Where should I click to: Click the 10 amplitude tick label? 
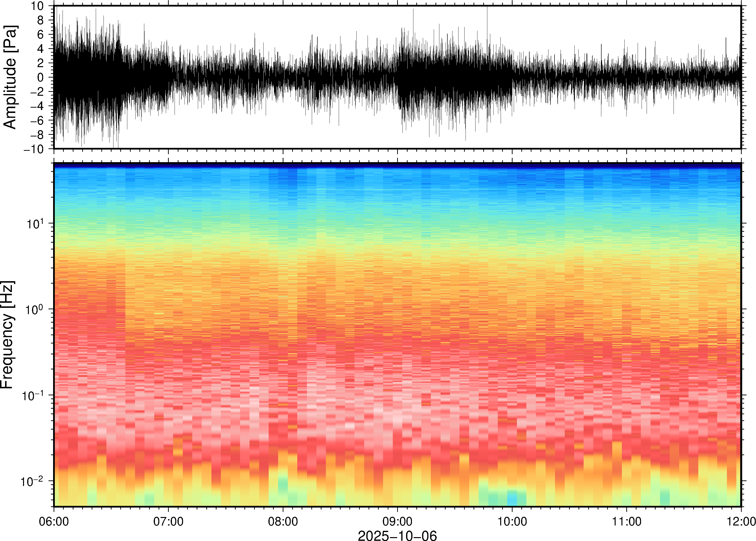(x=38, y=6)
